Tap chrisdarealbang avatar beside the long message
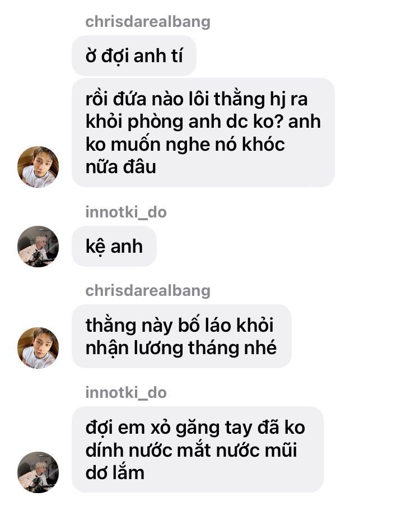The image size is (420, 515). click(x=38, y=167)
